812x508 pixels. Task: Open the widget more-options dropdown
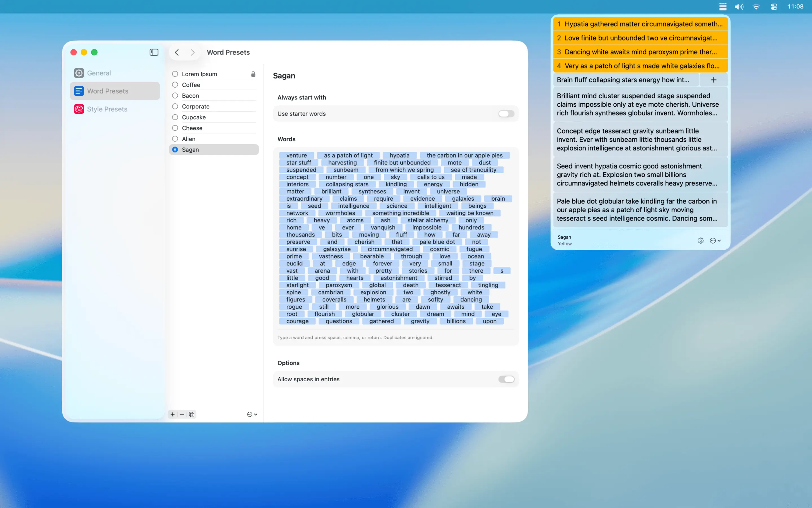tap(715, 240)
